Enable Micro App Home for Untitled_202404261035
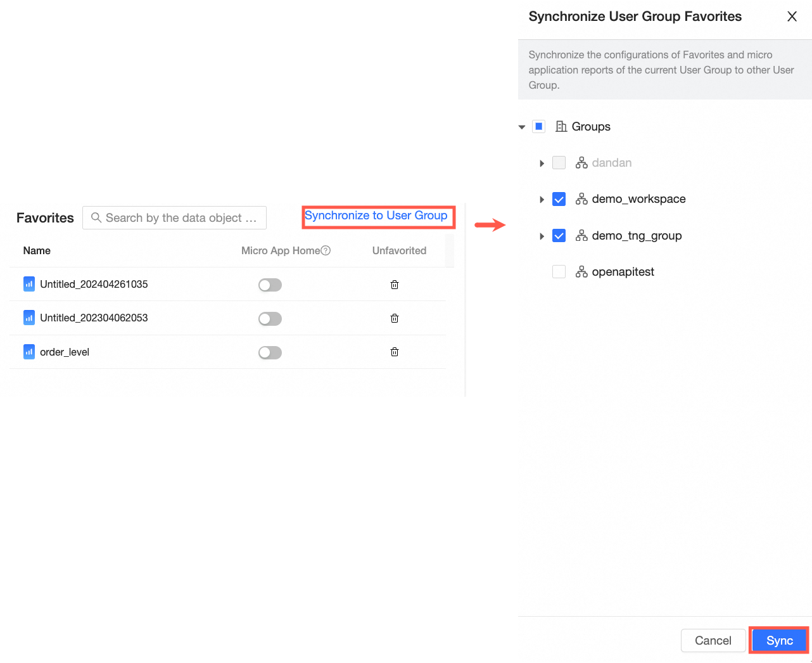This screenshot has width=812, height=663. [x=270, y=285]
